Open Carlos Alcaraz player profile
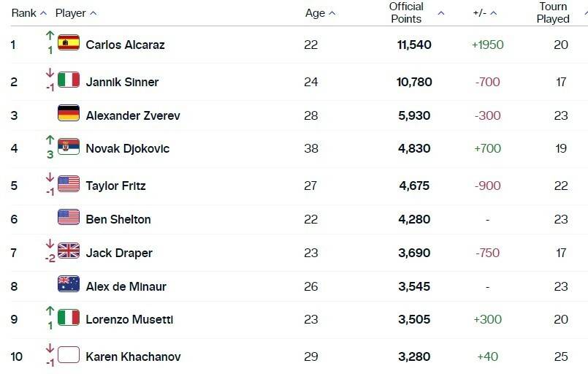The width and height of the screenshot is (588, 374). 125,45
